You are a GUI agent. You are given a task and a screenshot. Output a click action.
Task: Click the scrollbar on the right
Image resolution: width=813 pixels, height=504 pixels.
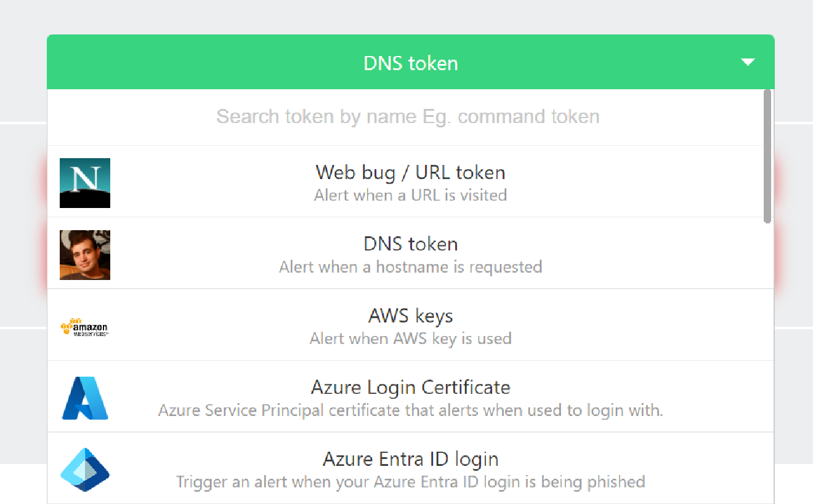pyautogui.click(x=768, y=154)
